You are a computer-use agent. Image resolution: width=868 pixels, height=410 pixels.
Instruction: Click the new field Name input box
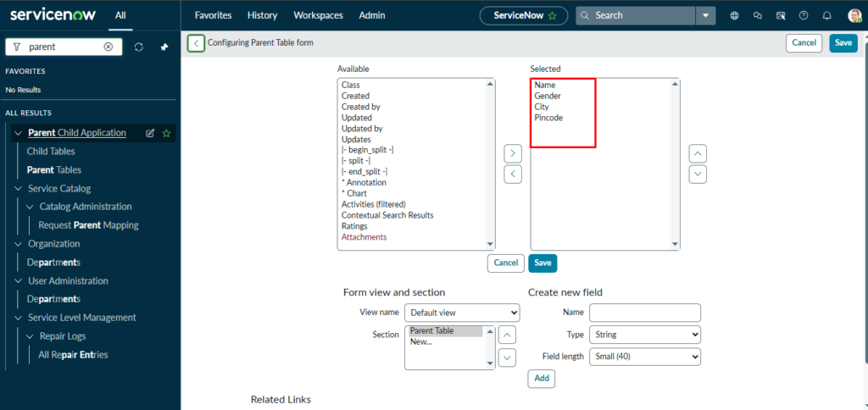(644, 313)
